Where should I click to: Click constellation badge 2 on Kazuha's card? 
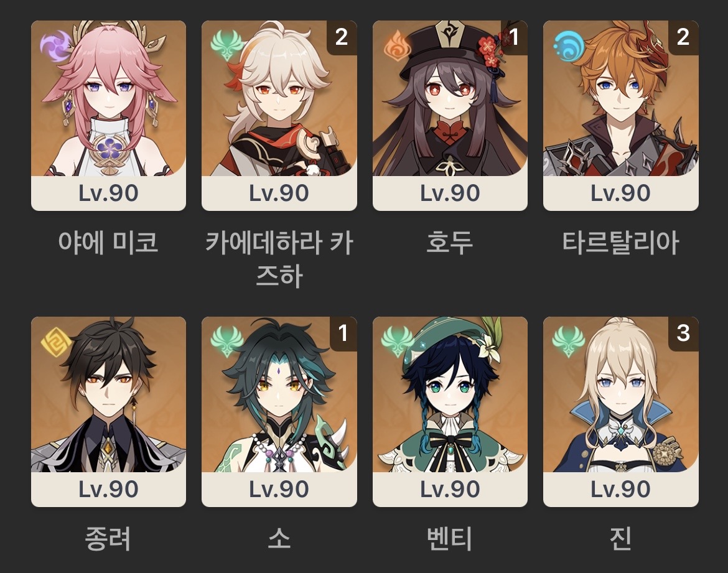coord(342,37)
